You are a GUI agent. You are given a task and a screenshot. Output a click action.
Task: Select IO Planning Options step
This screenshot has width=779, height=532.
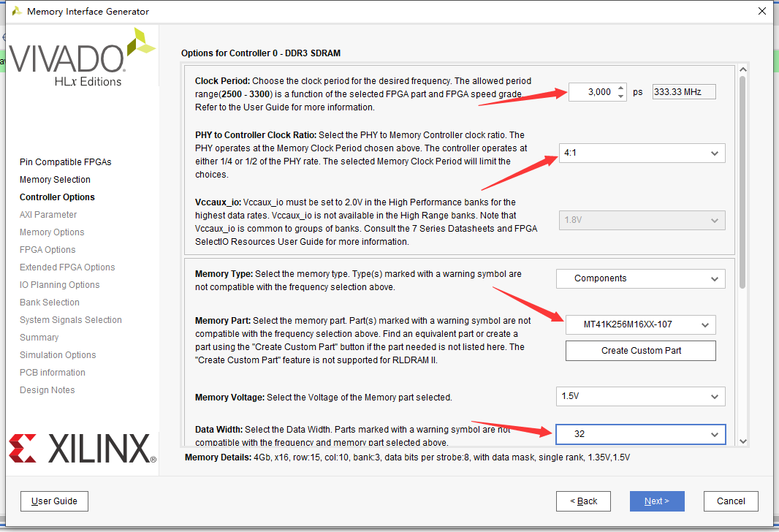click(x=60, y=284)
